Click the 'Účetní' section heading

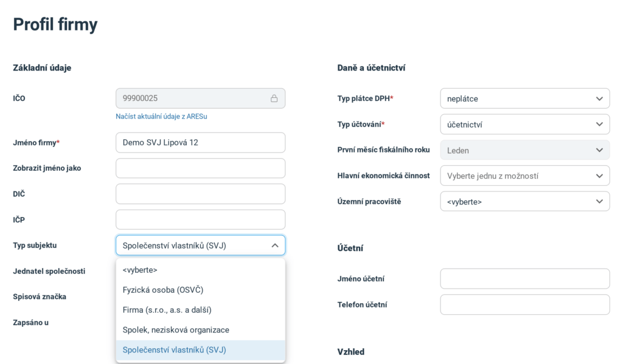click(350, 248)
